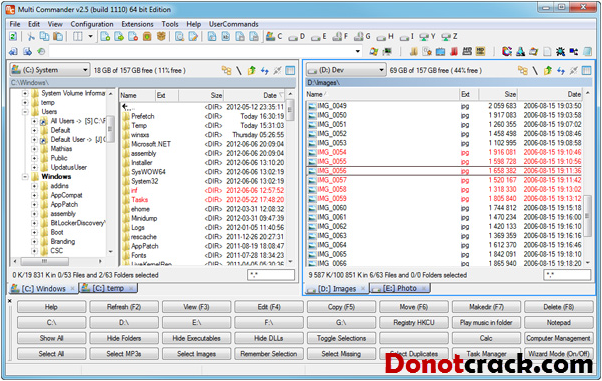This screenshot has height=381, width=602.
Task: Click left panel column layout icon
Action: [x=290, y=70]
